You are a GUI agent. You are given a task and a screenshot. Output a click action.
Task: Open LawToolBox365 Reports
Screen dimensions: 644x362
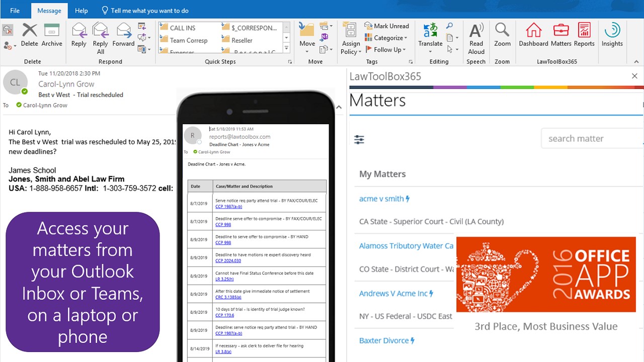point(584,35)
